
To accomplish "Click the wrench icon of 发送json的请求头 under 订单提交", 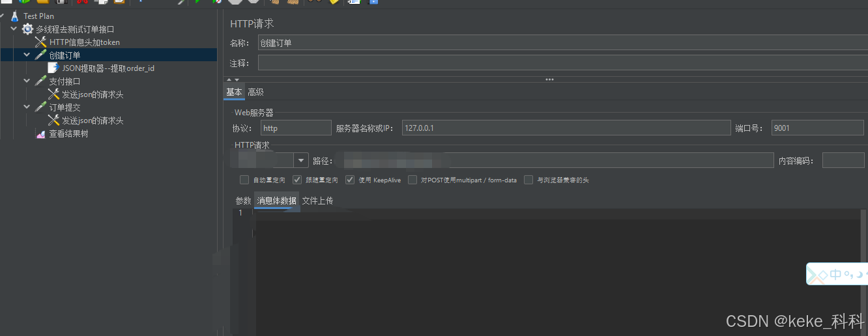I will (x=53, y=120).
